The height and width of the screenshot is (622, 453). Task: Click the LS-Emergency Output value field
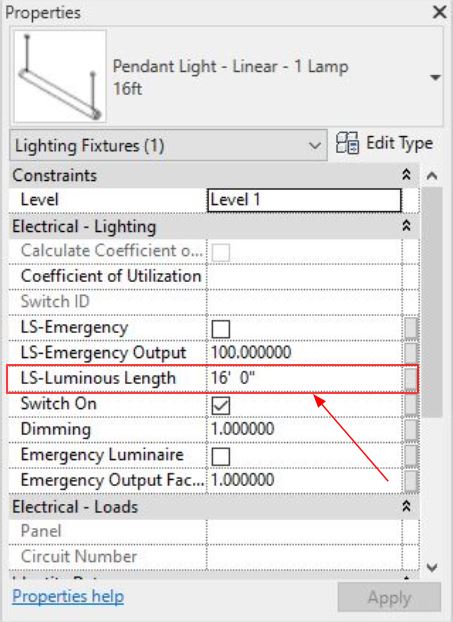pos(304,352)
